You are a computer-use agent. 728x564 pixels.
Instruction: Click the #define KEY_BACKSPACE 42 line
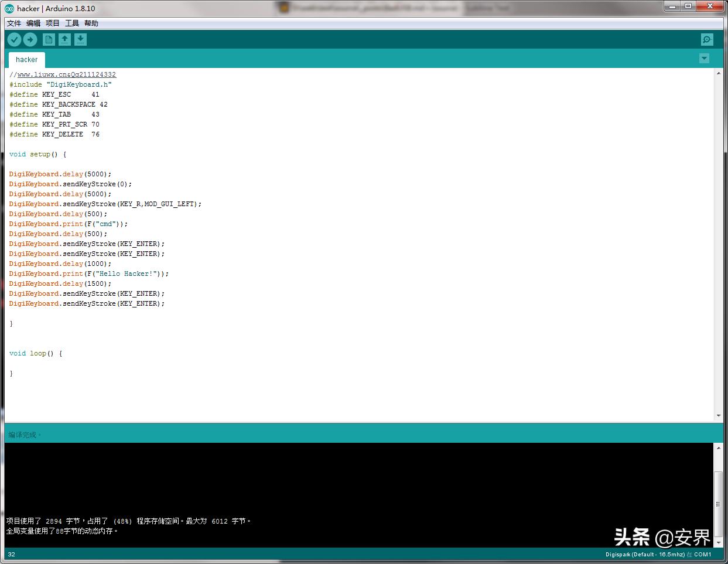(x=59, y=104)
